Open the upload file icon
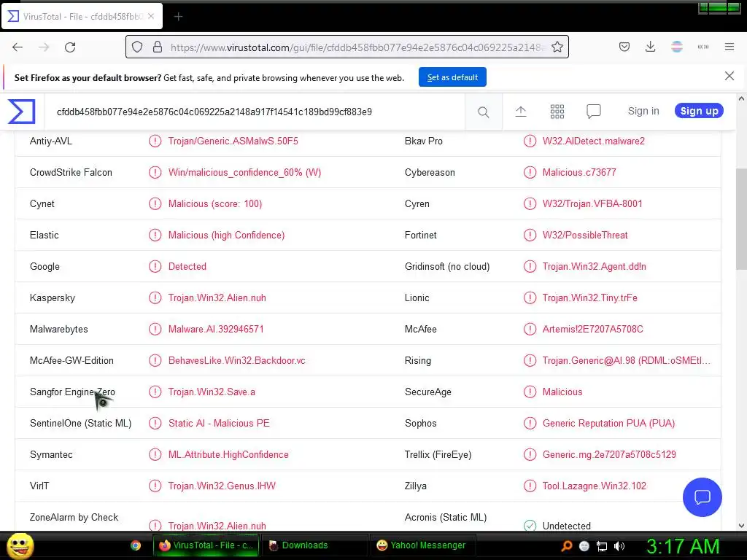Screen dimensions: 747x560 tap(521, 112)
